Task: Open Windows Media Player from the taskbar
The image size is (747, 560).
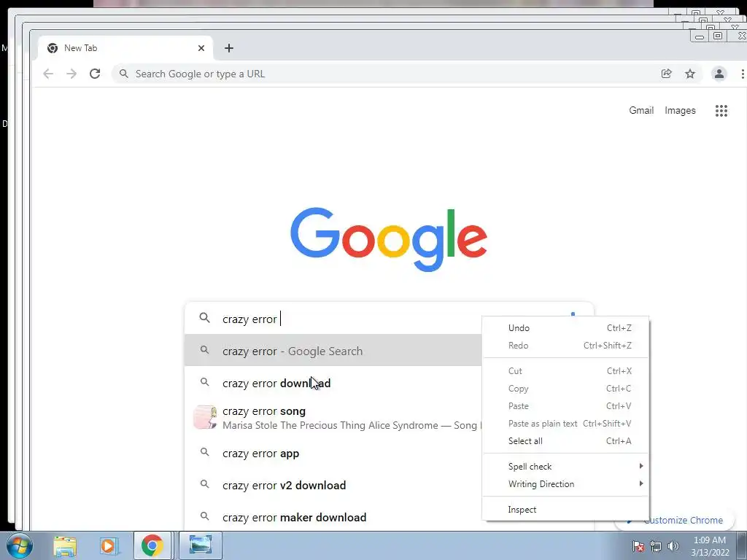Action: click(x=109, y=545)
